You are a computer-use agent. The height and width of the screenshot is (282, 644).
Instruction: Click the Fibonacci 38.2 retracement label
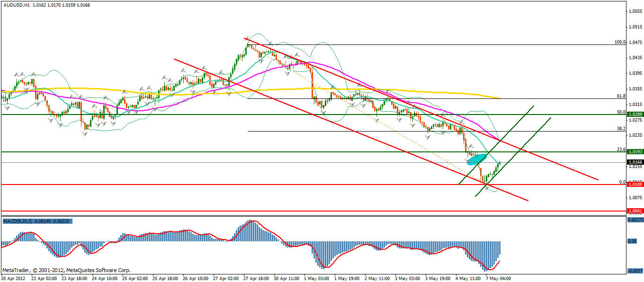621,129
